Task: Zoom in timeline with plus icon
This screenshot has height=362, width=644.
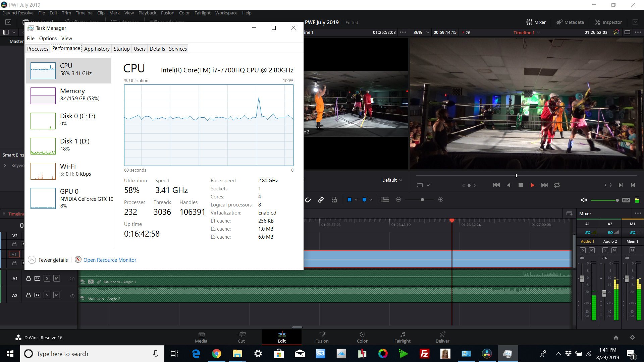Action: pos(441,200)
